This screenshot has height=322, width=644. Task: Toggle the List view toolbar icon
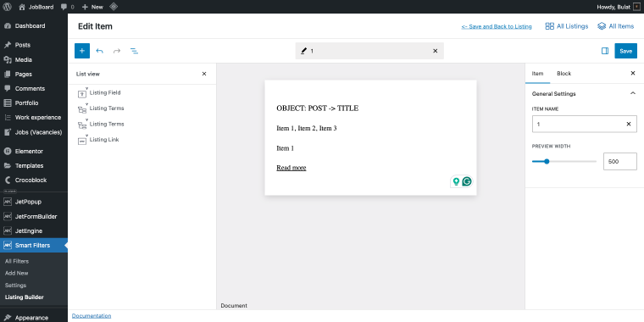tap(134, 51)
